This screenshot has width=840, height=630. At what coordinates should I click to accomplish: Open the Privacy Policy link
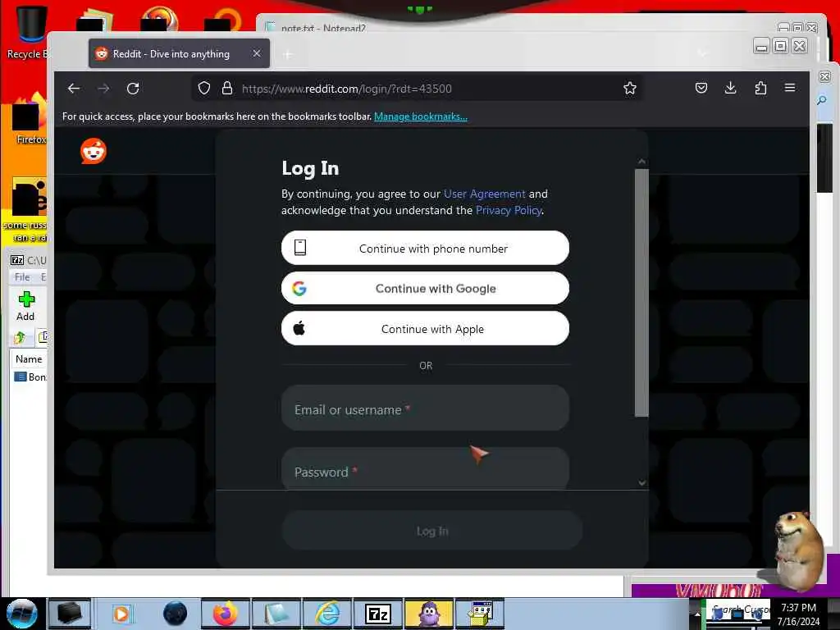click(x=509, y=210)
